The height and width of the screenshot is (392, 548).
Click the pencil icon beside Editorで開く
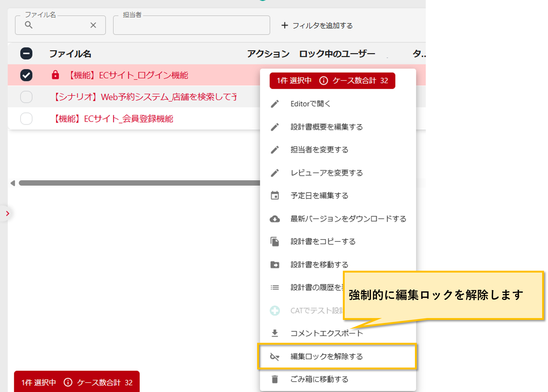tap(275, 104)
